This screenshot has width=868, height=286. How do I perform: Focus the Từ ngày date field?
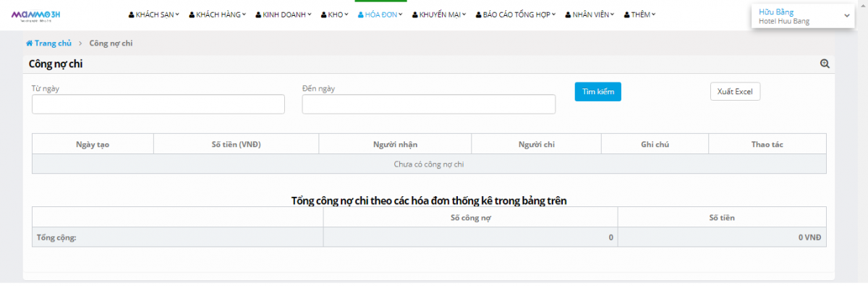coord(158,104)
